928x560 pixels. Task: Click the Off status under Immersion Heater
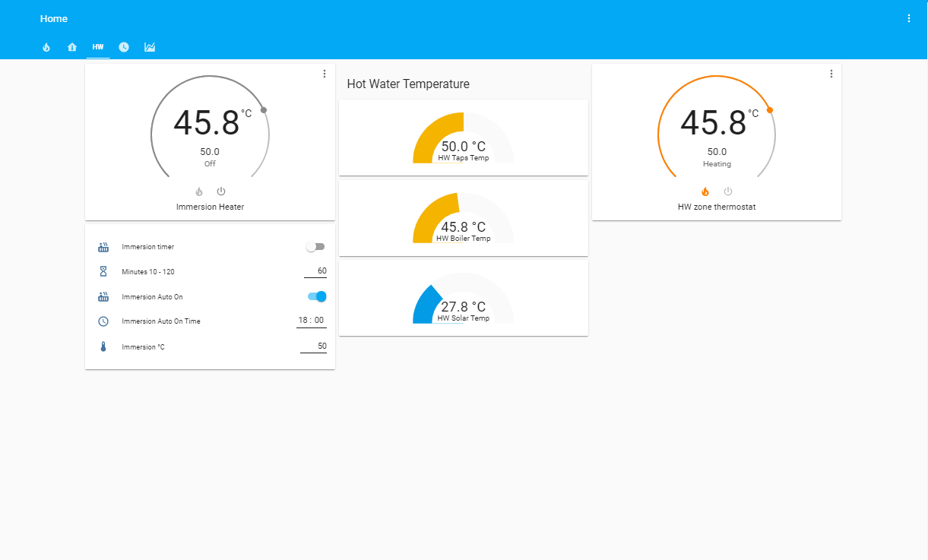(210, 163)
